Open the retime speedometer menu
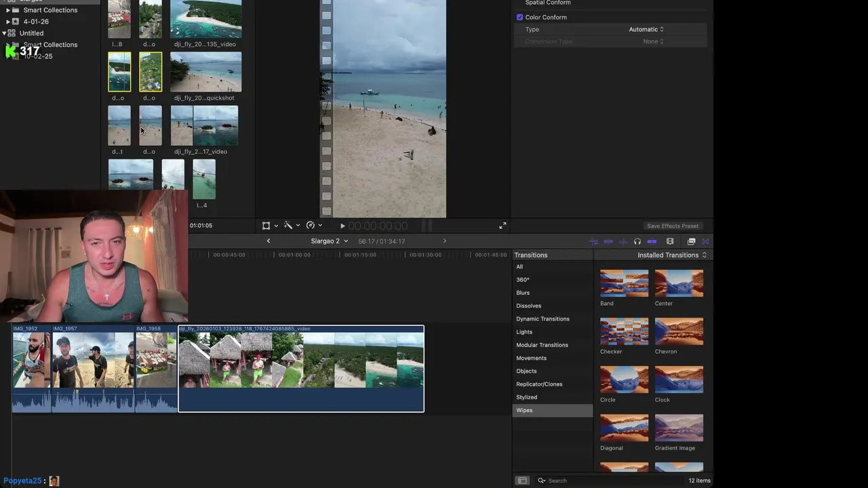 pos(314,226)
